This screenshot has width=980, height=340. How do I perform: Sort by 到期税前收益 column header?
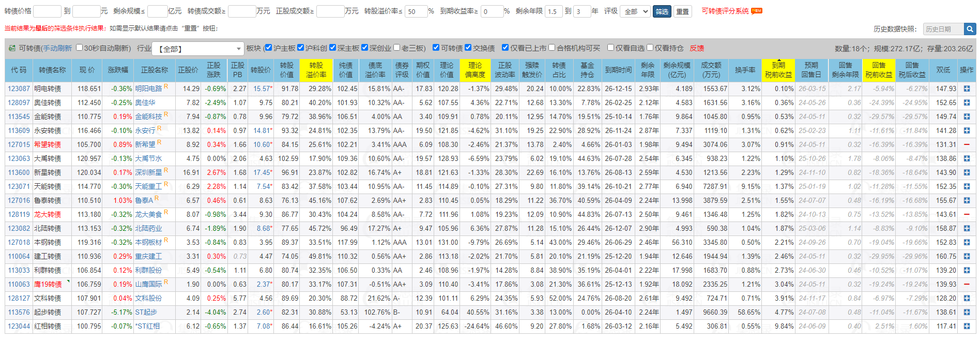click(x=778, y=70)
